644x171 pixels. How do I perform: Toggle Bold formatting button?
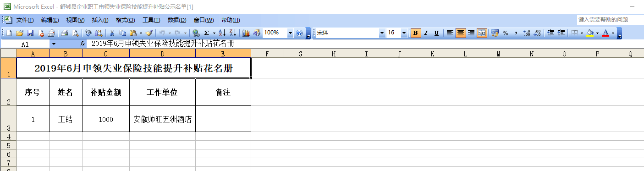click(x=416, y=33)
